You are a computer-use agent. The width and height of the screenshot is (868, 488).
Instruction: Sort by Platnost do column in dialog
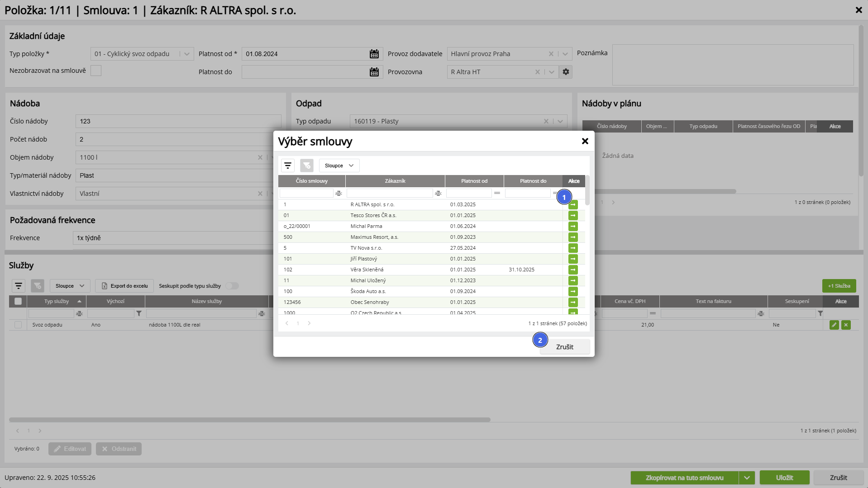pyautogui.click(x=533, y=181)
